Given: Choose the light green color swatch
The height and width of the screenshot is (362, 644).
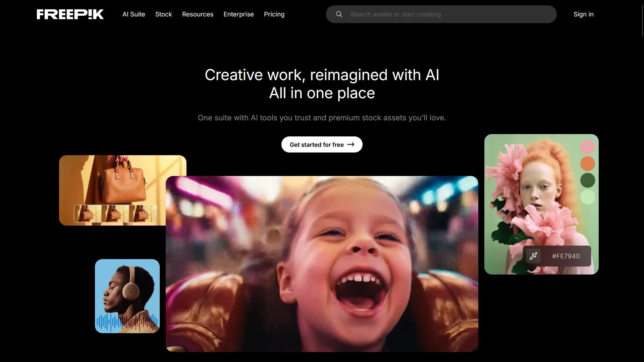Looking at the screenshot, I should click(588, 197).
